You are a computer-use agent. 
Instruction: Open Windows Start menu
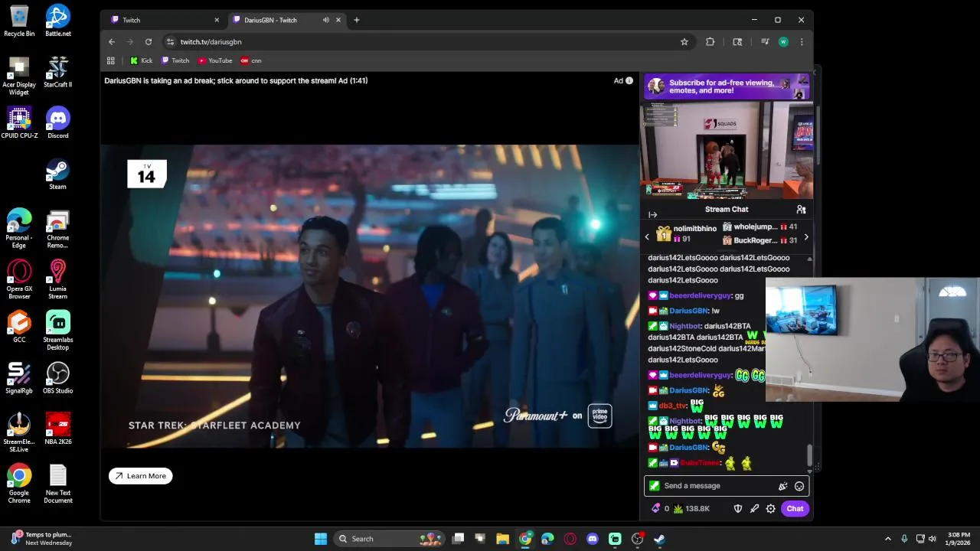click(x=321, y=539)
